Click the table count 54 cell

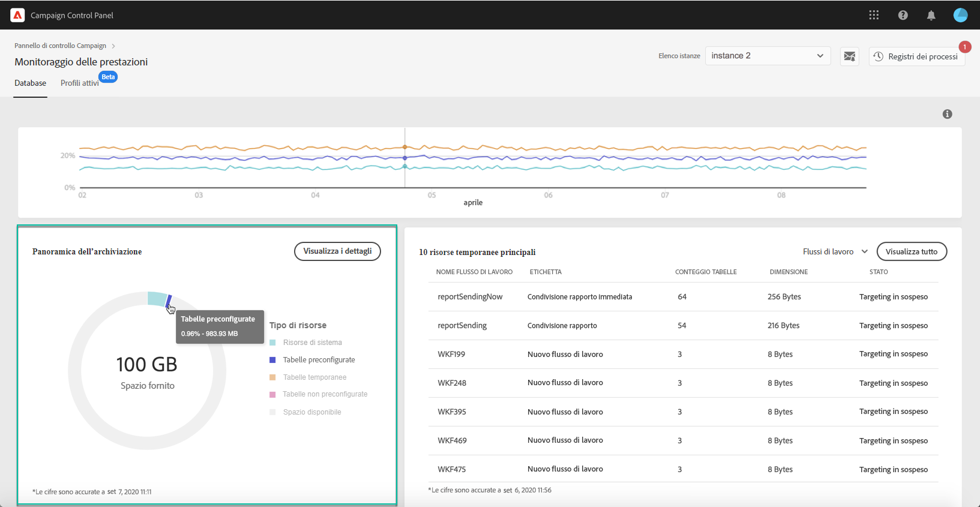coord(682,326)
